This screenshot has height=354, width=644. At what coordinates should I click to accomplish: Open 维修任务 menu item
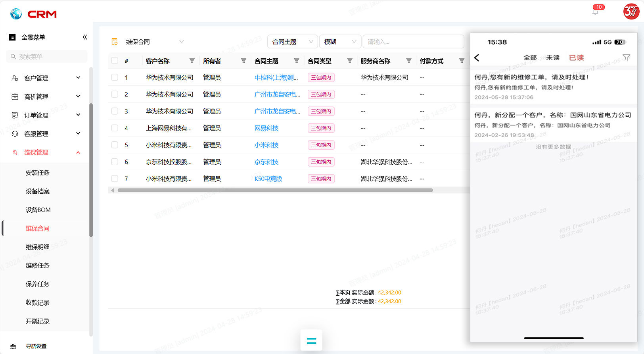coord(38,265)
